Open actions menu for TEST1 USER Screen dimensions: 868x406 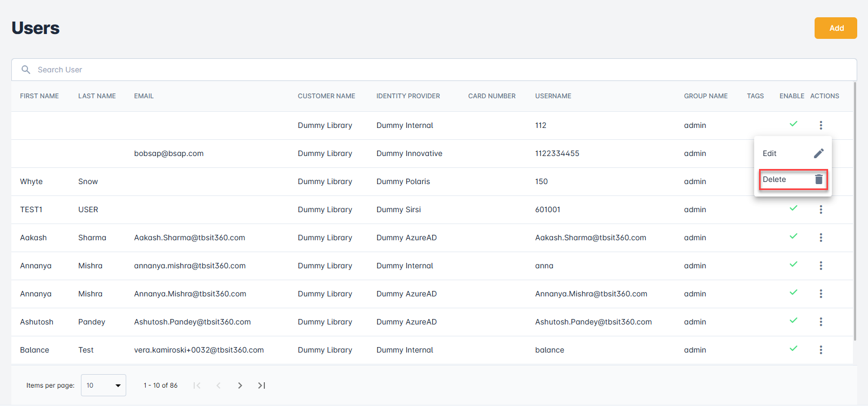click(x=821, y=209)
